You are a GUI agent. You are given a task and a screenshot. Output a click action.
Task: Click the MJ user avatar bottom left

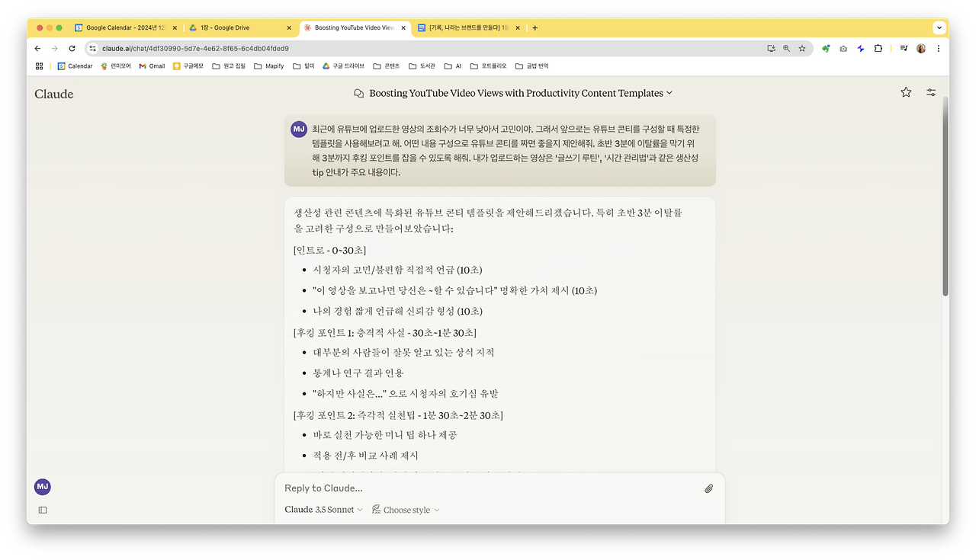tap(42, 486)
